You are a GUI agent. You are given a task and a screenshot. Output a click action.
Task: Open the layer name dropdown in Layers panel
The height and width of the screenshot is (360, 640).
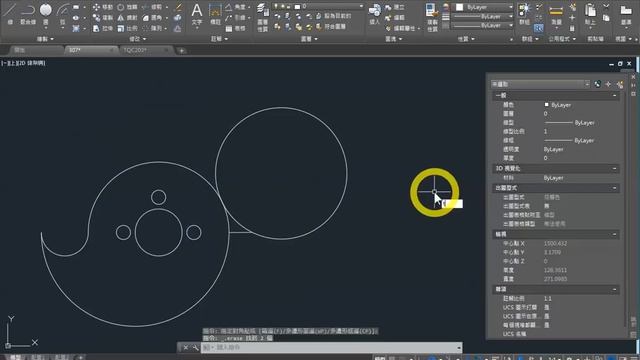[x=318, y=7]
